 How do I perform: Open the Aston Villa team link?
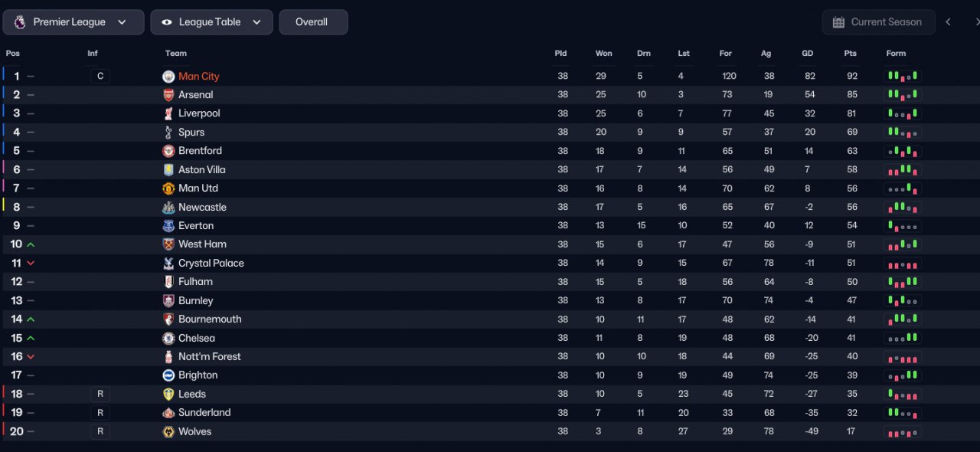click(x=202, y=169)
